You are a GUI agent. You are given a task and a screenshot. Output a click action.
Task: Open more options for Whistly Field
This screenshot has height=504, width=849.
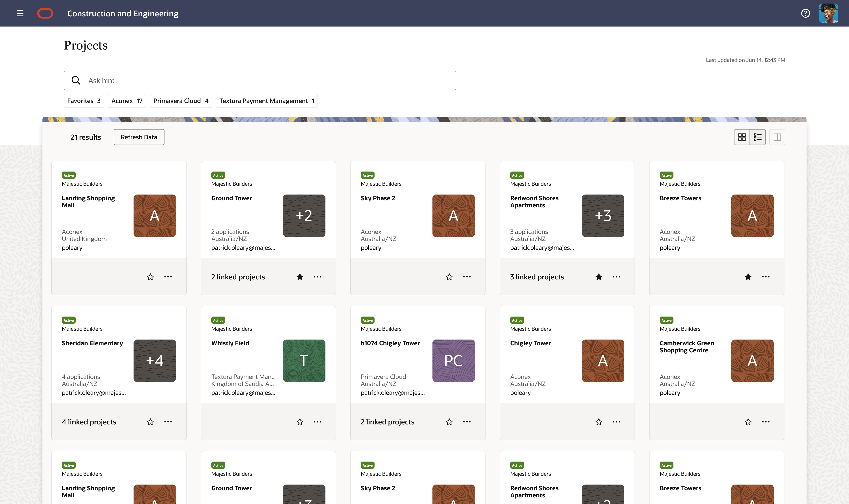click(x=317, y=422)
